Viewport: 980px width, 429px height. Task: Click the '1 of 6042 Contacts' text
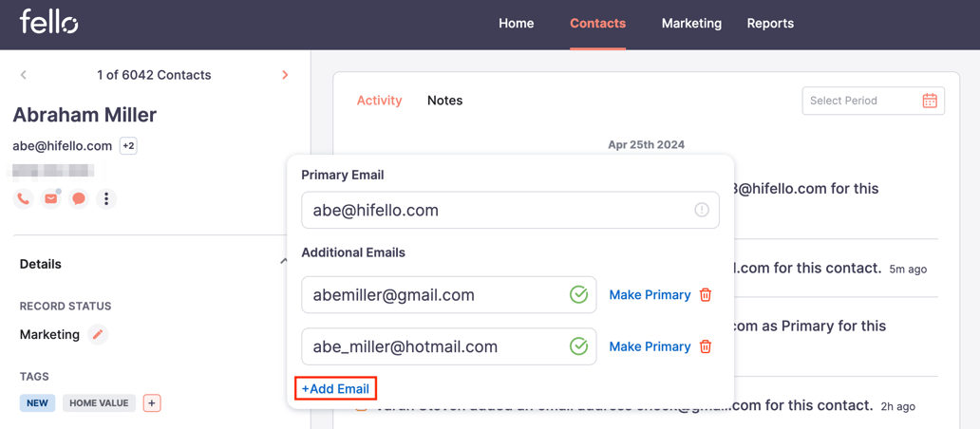point(154,75)
